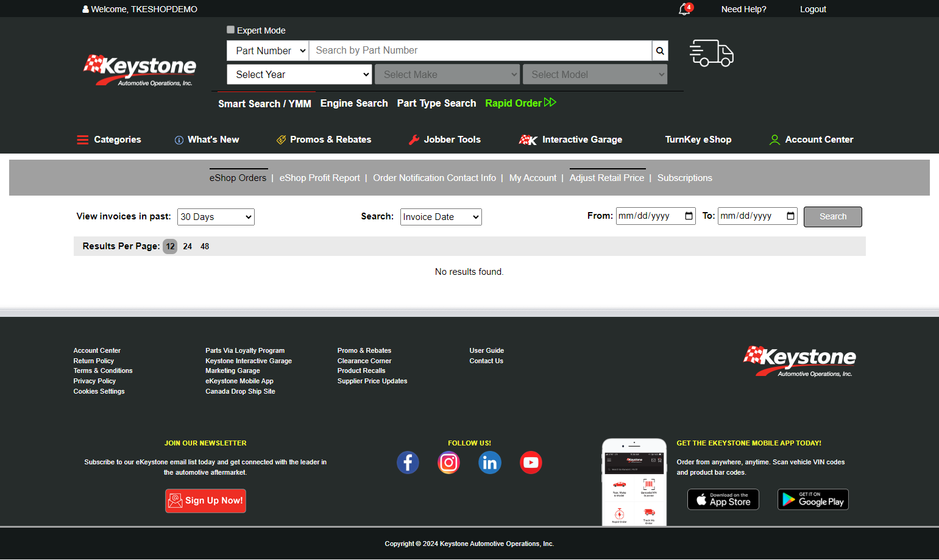Click the Keystone logo in the header
The width and height of the screenshot is (939, 560).
140,70
